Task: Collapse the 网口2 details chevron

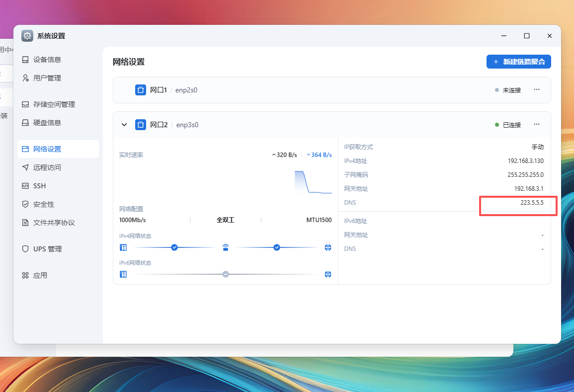Action: point(124,125)
